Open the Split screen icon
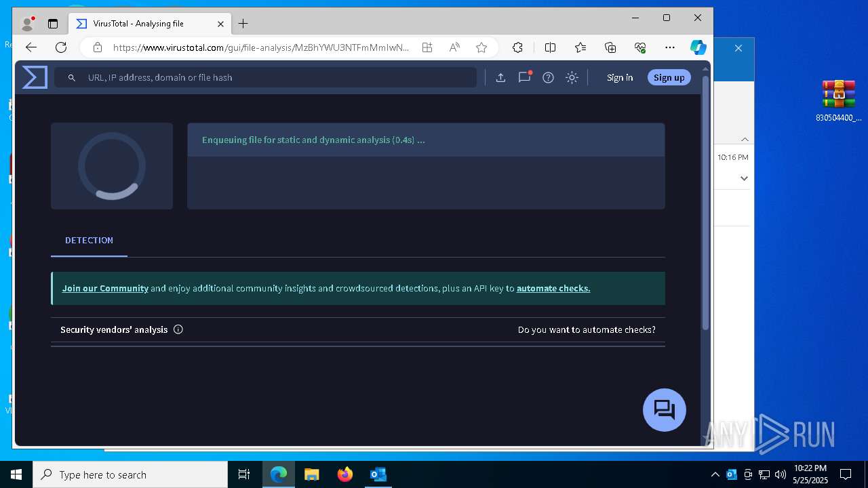 pos(550,47)
